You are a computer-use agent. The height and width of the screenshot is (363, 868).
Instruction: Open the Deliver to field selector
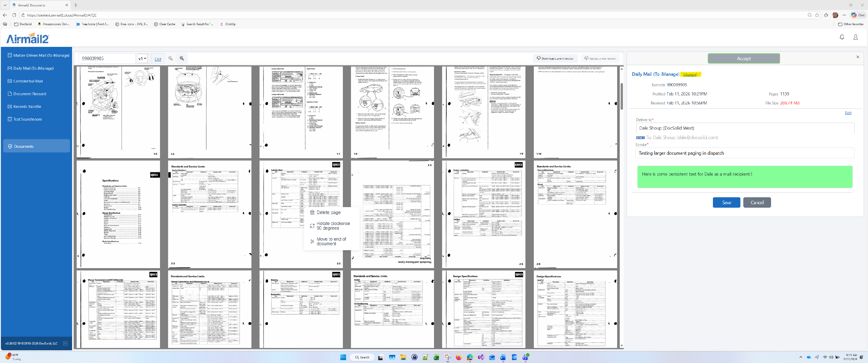(x=745, y=128)
